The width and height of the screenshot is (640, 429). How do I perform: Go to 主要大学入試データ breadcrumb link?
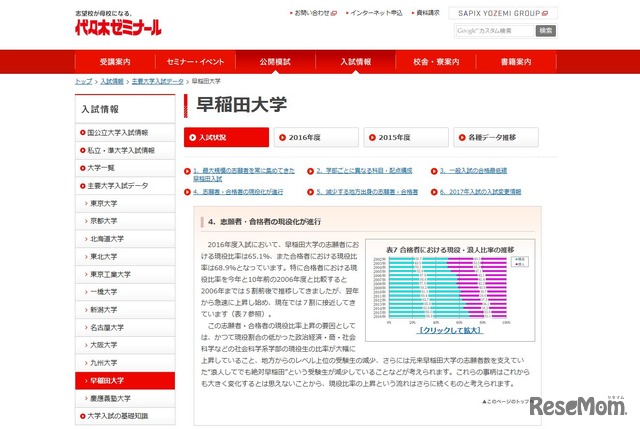coord(158,81)
